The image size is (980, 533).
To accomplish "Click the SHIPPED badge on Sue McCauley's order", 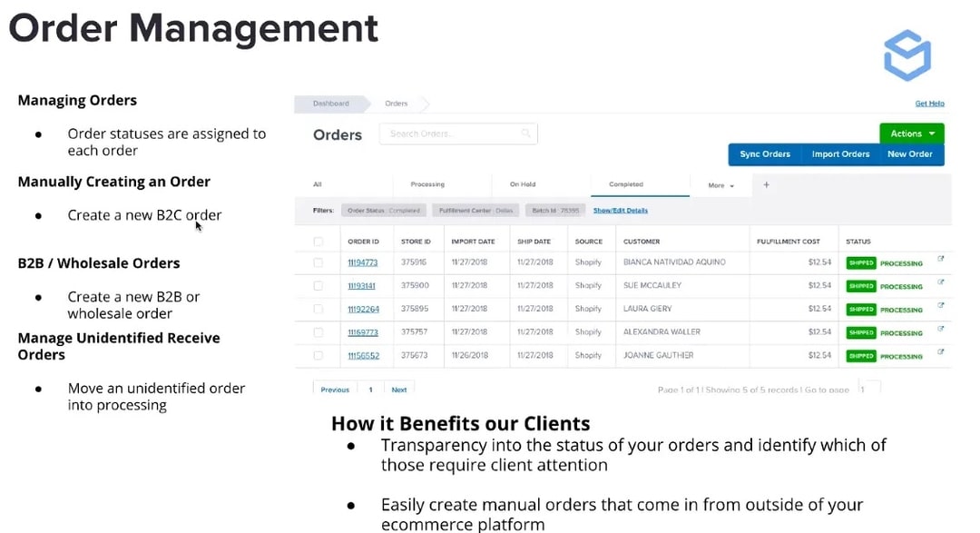I will click(860, 285).
